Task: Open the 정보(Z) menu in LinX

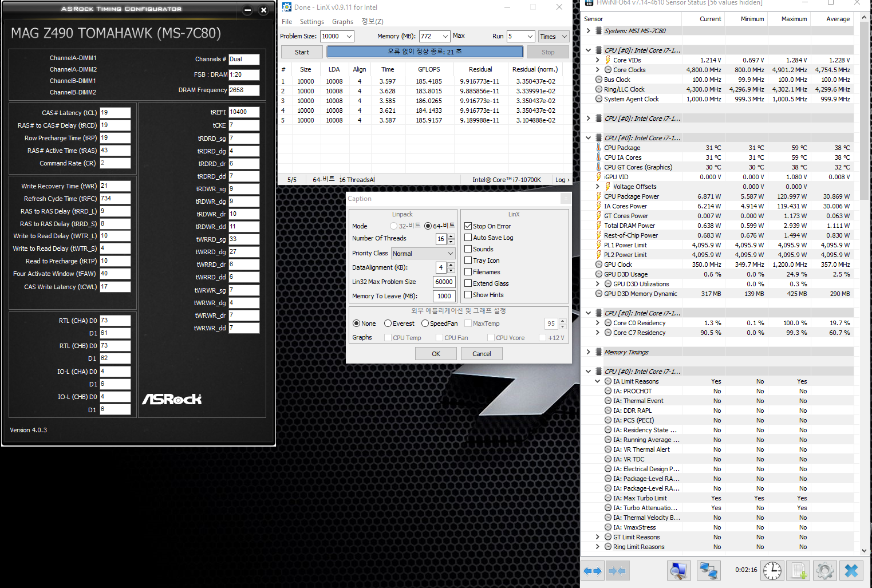Action: (372, 22)
